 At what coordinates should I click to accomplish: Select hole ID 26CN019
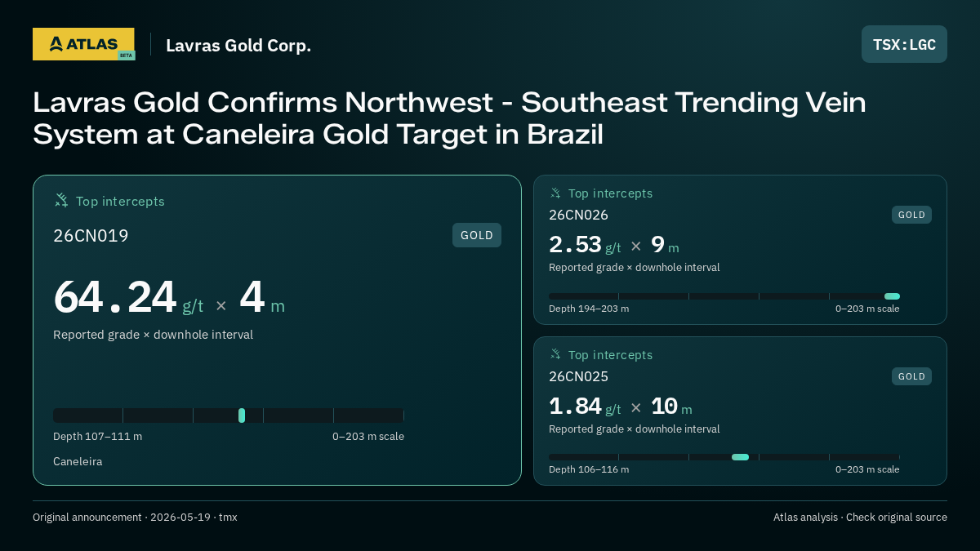tap(91, 236)
